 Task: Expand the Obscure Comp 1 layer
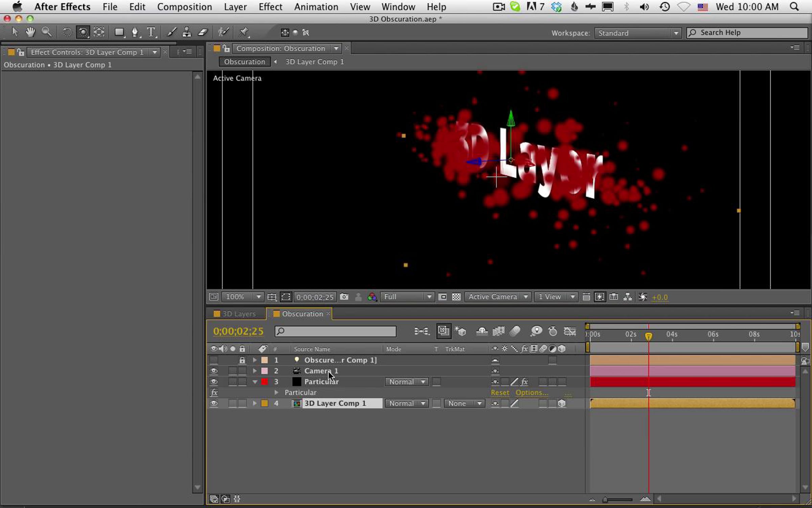point(255,360)
